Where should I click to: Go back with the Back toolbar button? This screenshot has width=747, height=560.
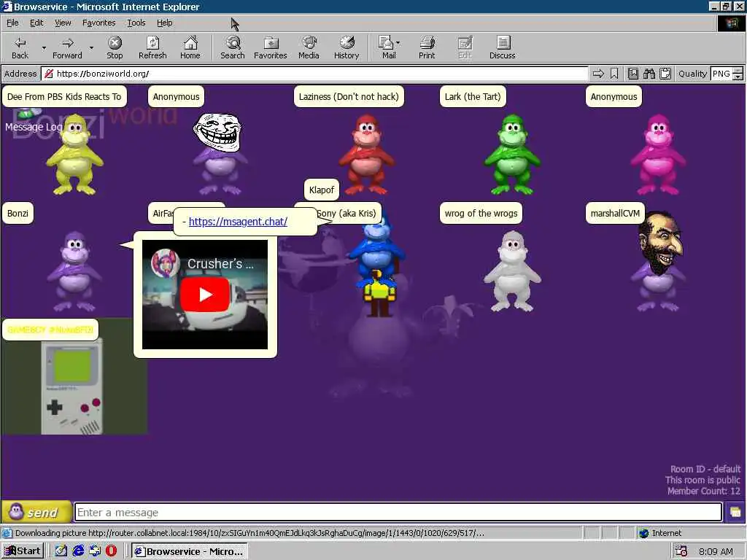coord(20,47)
